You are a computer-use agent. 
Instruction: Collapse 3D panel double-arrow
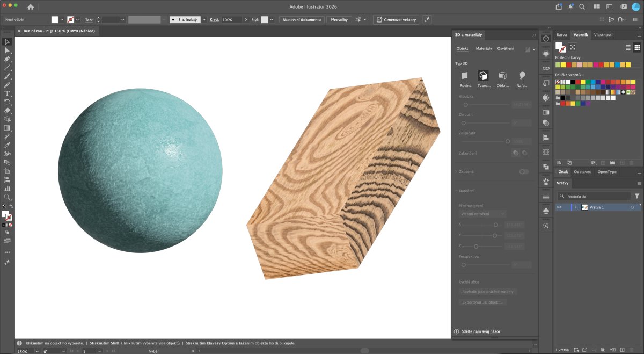tap(534, 35)
